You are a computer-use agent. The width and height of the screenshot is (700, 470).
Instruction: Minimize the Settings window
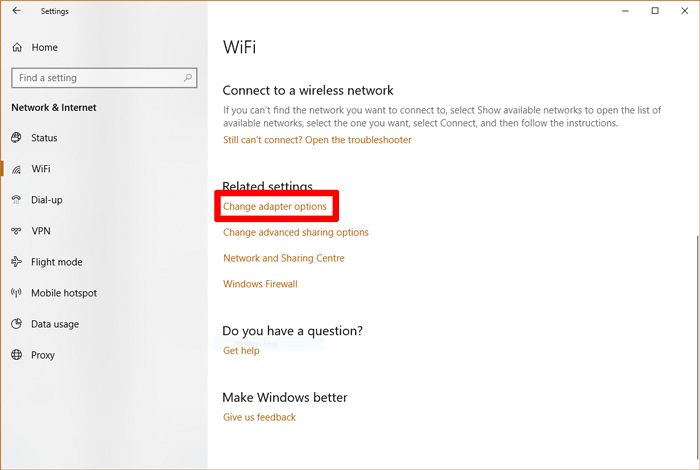pyautogui.click(x=625, y=11)
